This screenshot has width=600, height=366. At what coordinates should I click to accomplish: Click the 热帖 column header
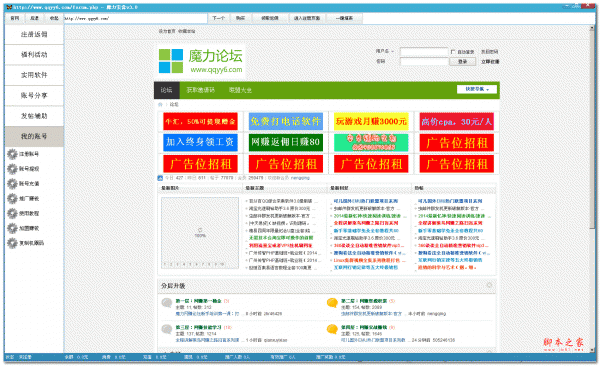[419, 188]
